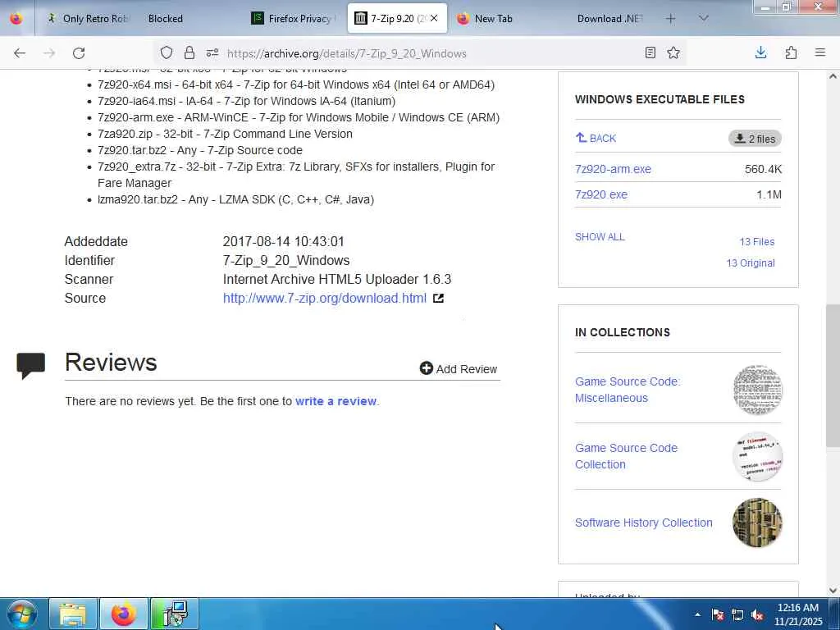Open the 13 Original link

[751, 263]
